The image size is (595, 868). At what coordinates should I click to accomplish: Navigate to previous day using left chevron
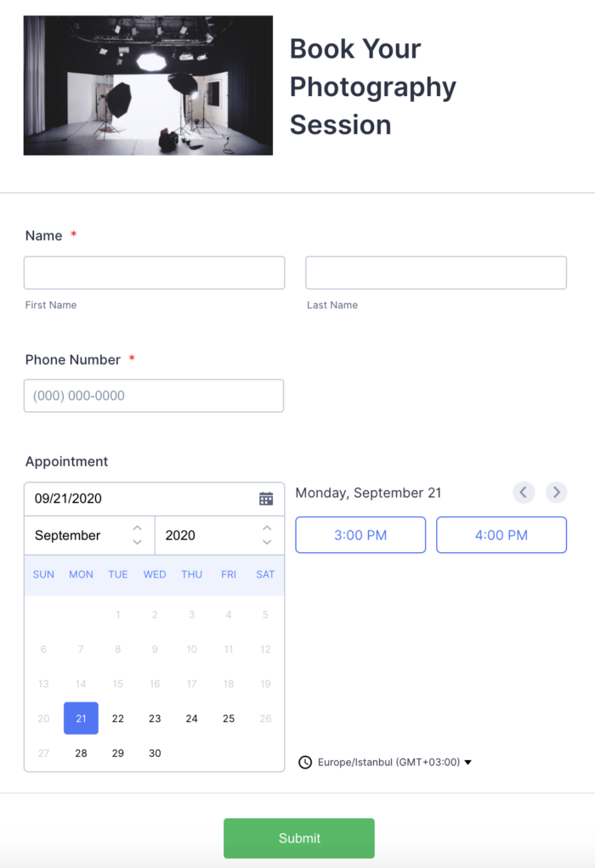click(524, 492)
